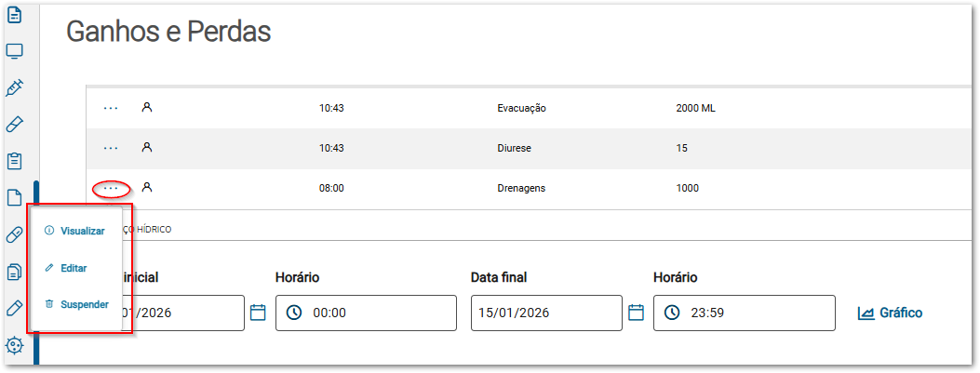Select the syringe icon in the sidebar
The height and width of the screenshot is (373, 980).
click(15, 88)
